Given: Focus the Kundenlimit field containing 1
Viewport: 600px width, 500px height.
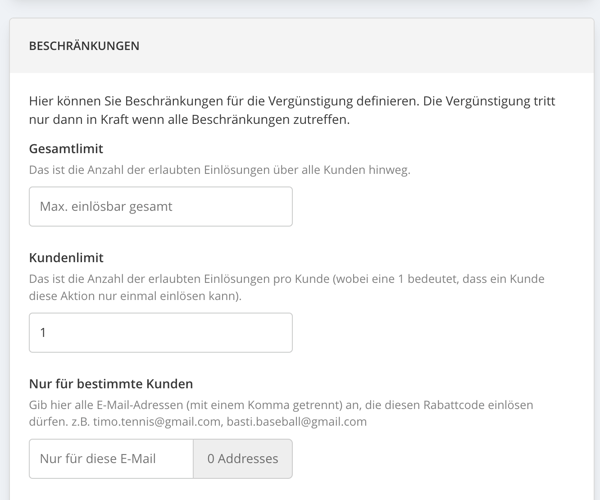Looking at the screenshot, I should pyautogui.click(x=161, y=332).
